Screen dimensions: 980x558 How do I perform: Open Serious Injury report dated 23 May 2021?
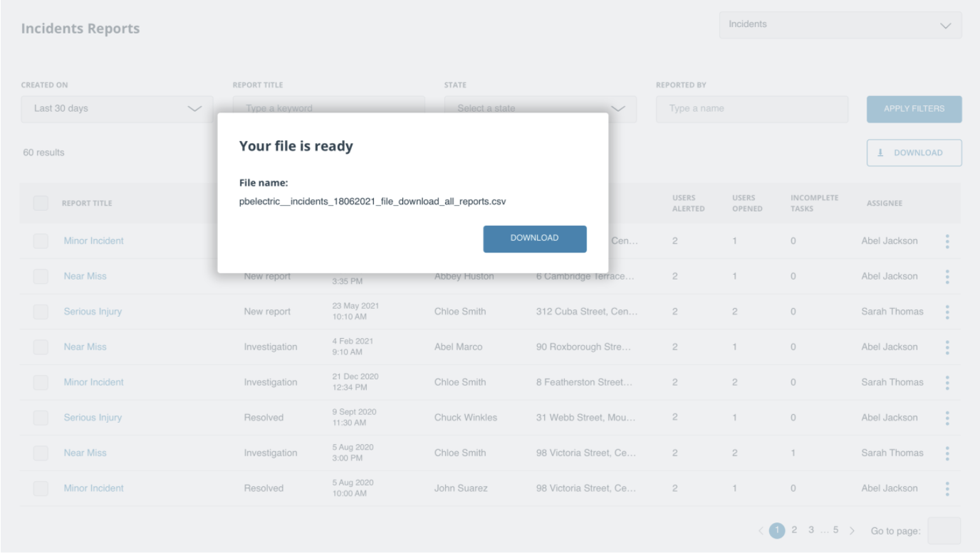coord(93,312)
